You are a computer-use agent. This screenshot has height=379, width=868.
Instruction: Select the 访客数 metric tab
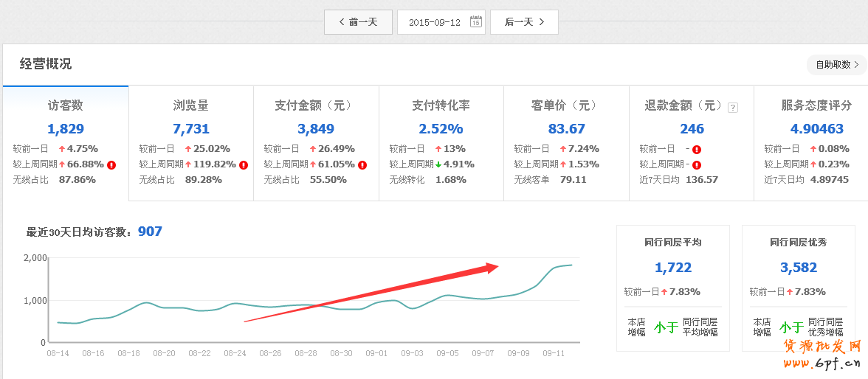[66, 105]
